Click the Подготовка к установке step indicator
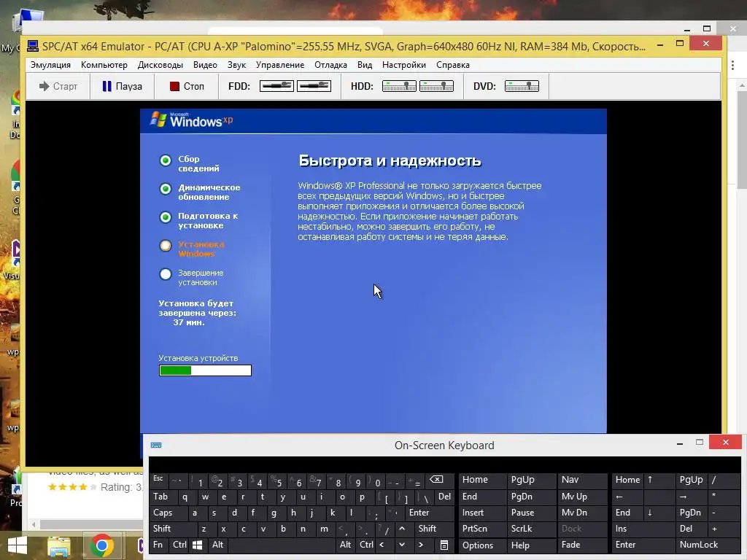 click(x=166, y=217)
